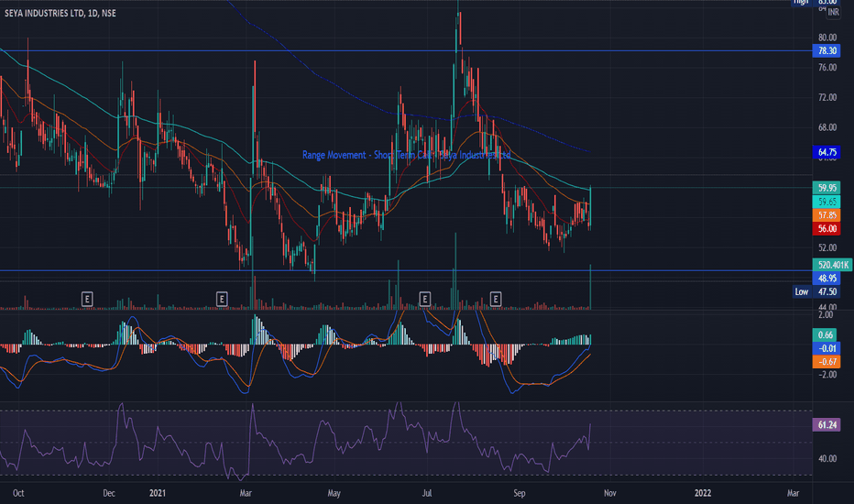Click the 80.00 price scale tick
This screenshot has width=854, height=504.
(x=827, y=38)
